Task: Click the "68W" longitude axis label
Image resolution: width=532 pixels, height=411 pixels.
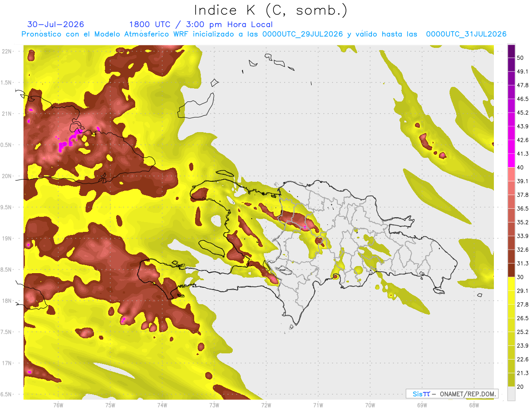Action: 474,405
